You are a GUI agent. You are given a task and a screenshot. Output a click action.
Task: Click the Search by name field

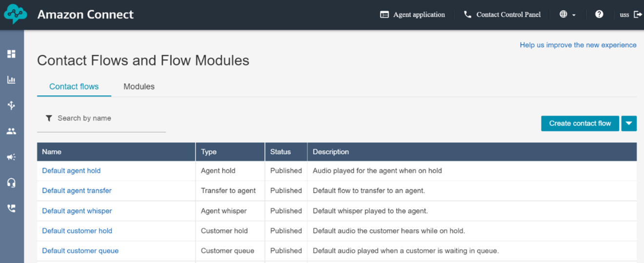tap(101, 119)
